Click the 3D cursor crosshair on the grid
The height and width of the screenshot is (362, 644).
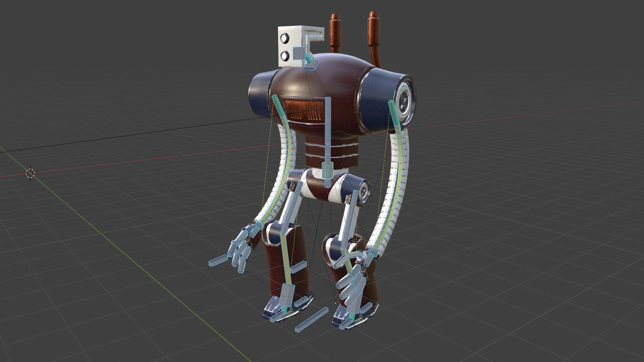30,173
